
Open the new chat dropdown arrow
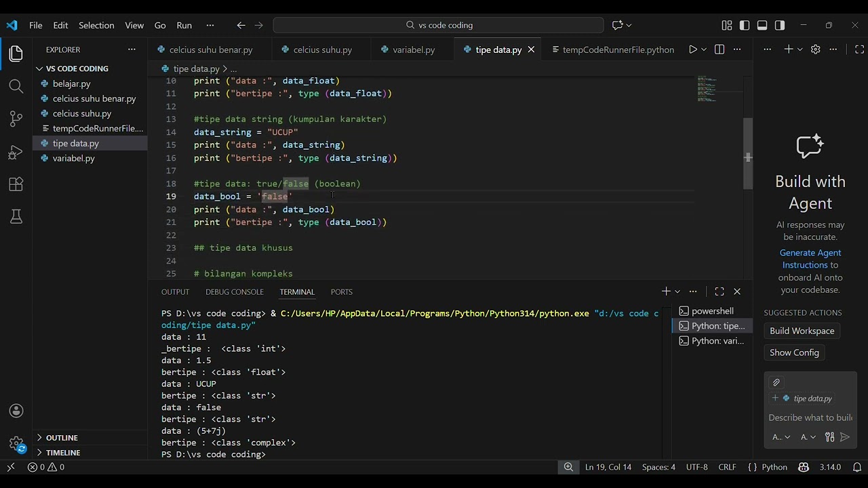pyautogui.click(x=800, y=49)
